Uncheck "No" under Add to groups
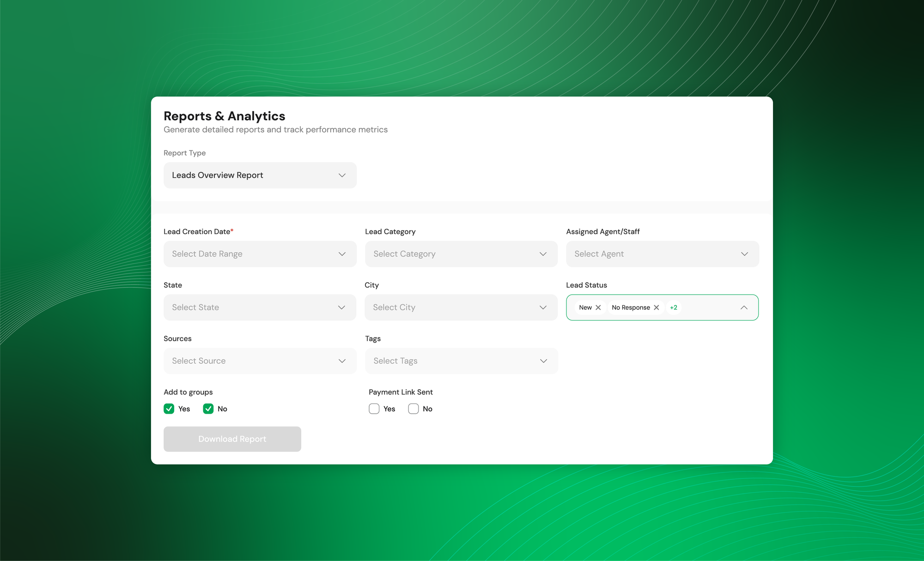The height and width of the screenshot is (561, 924). [208, 409]
